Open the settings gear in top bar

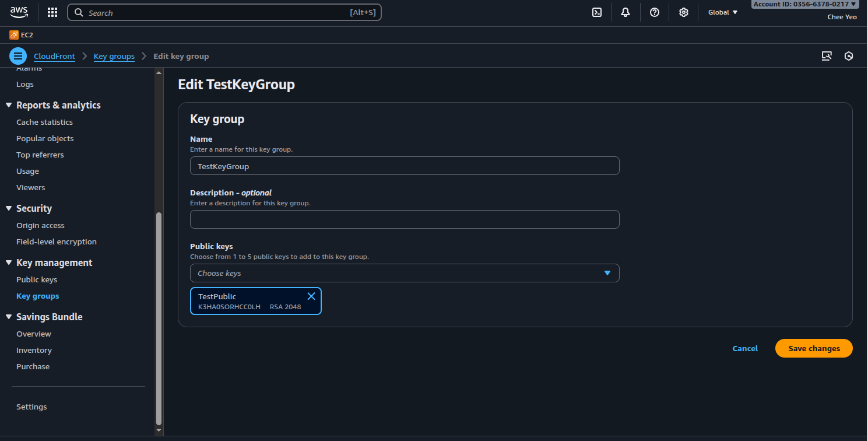pos(684,12)
